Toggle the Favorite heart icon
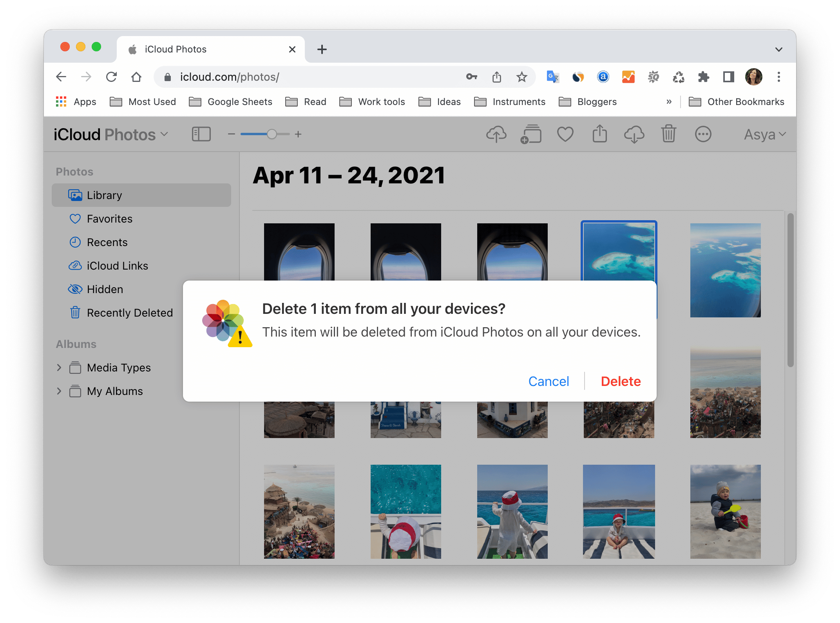Screen dimensions: 840x623 (x=566, y=134)
